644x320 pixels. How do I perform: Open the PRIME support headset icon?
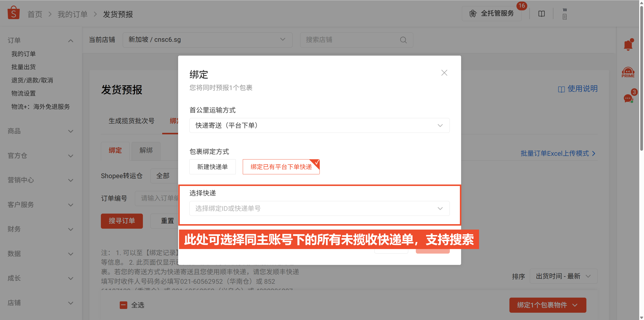[628, 72]
